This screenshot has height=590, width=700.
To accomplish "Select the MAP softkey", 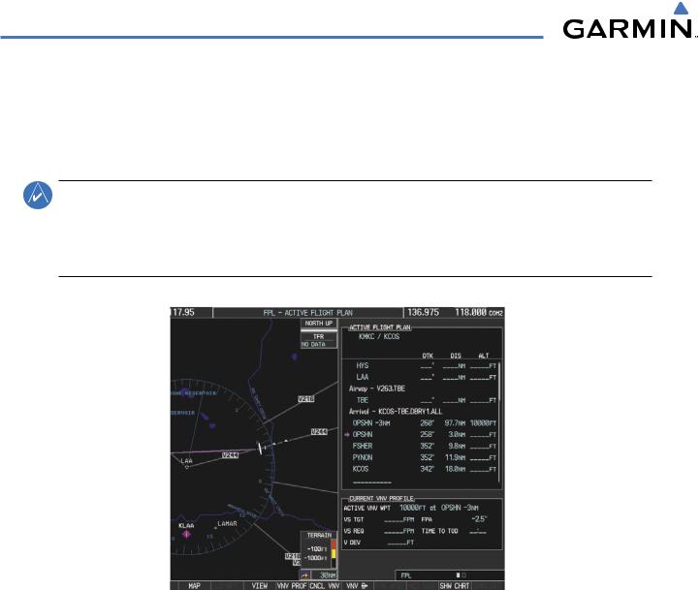I will pos(194,585).
